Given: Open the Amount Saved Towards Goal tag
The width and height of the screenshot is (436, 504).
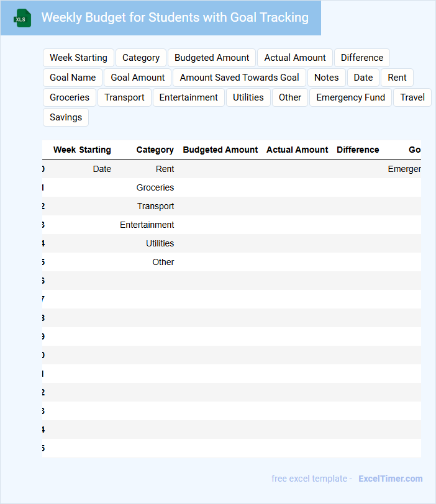Looking at the screenshot, I should point(239,78).
